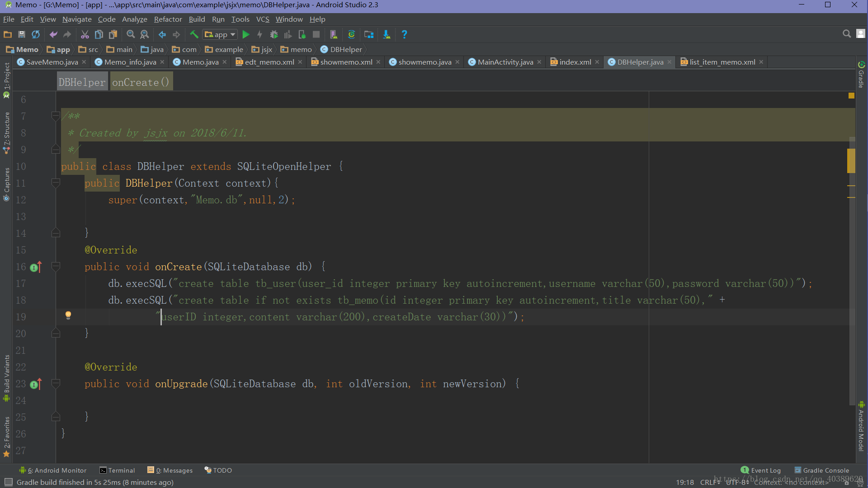Open the Event Log
Viewport: 868px width, 488px height.
point(761,470)
